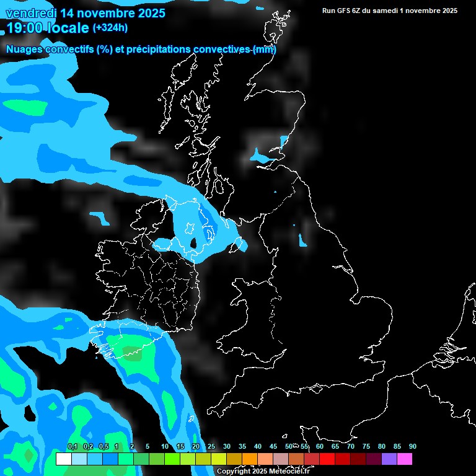Click the 19:00 locale time label
This screenshot has width=476, height=476.
(47, 29)
